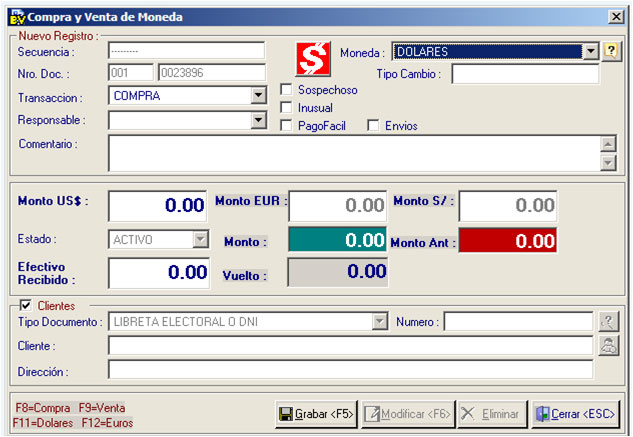Image resolution: width=633 pixels, height=437 pixels.
Task: Click the gray Vuelto field
Action: click(337, 272)
